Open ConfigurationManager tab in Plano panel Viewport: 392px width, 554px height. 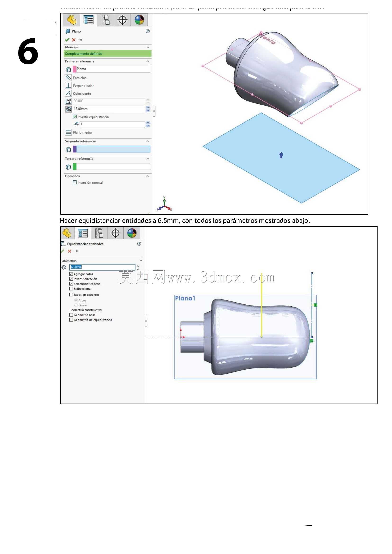click(105, 20)
